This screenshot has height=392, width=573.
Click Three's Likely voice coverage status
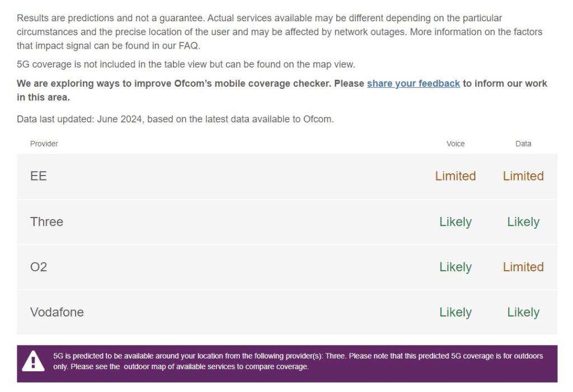[x=455, y=221]
